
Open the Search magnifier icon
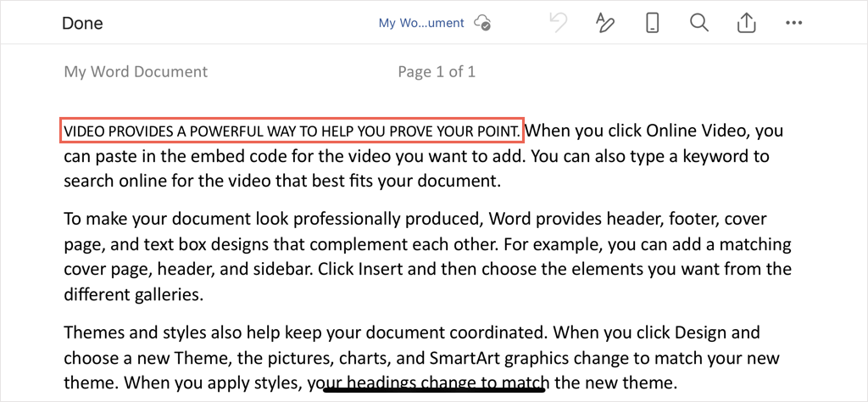click(699, 23)
